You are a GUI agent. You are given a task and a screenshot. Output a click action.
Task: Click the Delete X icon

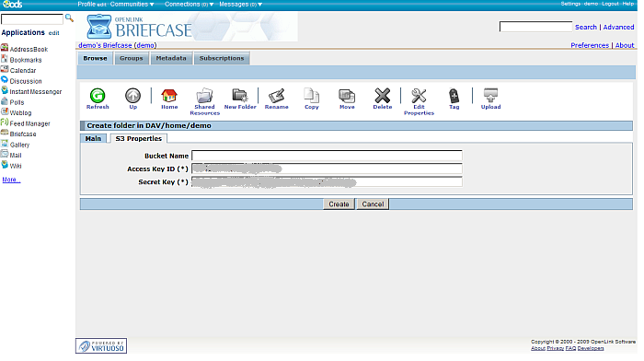(383, 96)
